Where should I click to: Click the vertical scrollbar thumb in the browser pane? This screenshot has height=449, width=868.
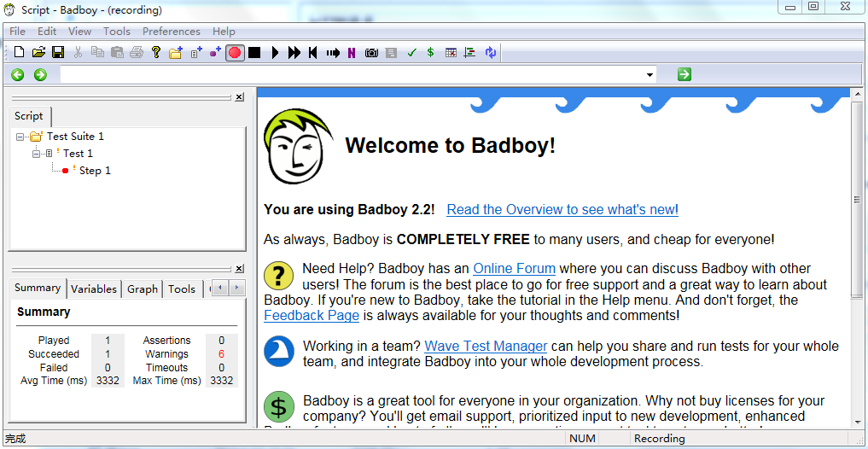[857, 200]
